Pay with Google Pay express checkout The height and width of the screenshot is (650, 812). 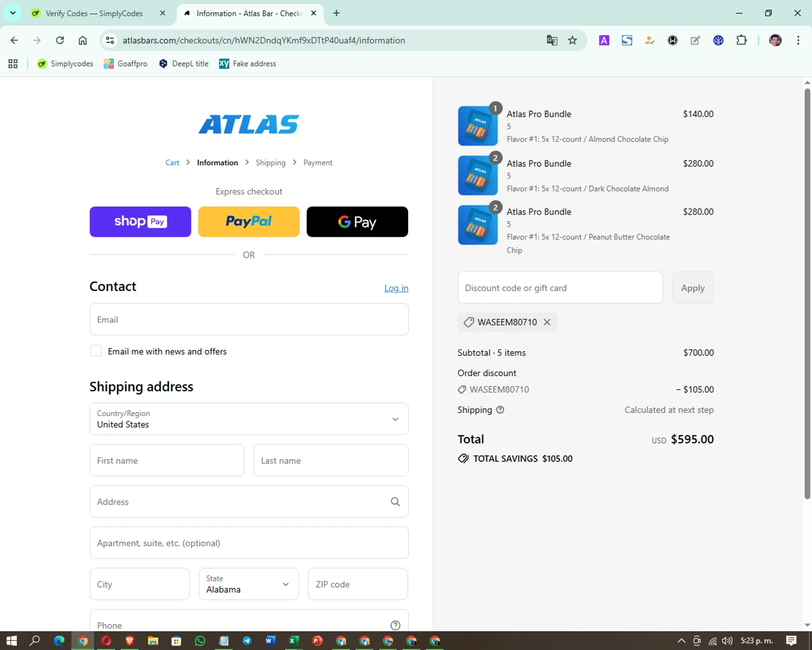click(357, 222)
